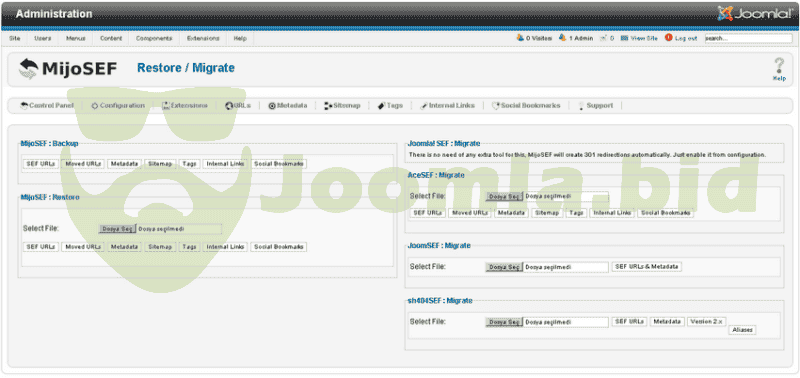Choose file with Dosya Seç in AceSEF
The width and height of the screenshot is (800, 378).
coord(504,196)
